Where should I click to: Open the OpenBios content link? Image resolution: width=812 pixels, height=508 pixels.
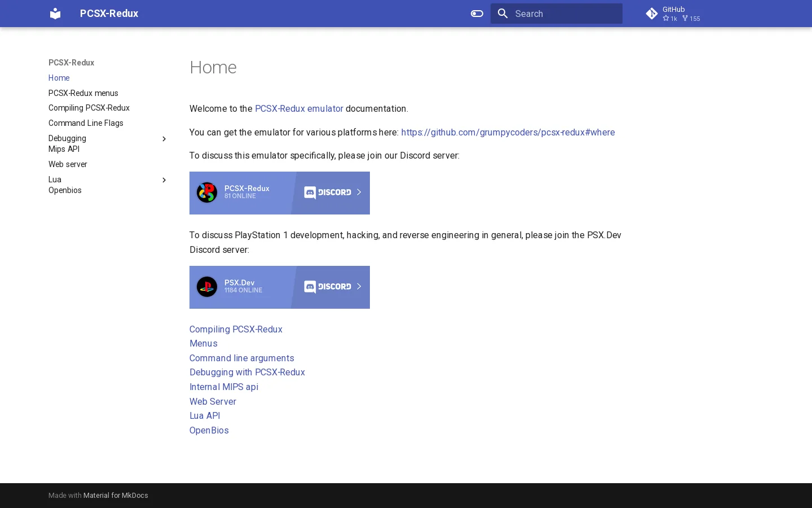pos(209,430)
